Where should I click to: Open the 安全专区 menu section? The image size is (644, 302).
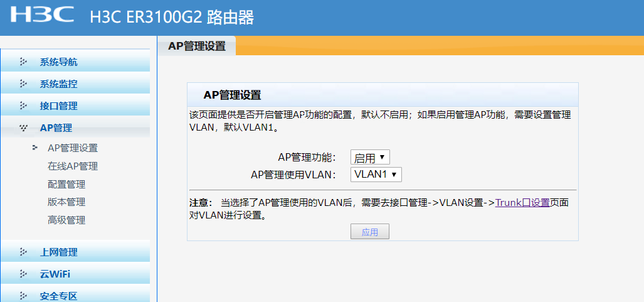tap(75, 294)
